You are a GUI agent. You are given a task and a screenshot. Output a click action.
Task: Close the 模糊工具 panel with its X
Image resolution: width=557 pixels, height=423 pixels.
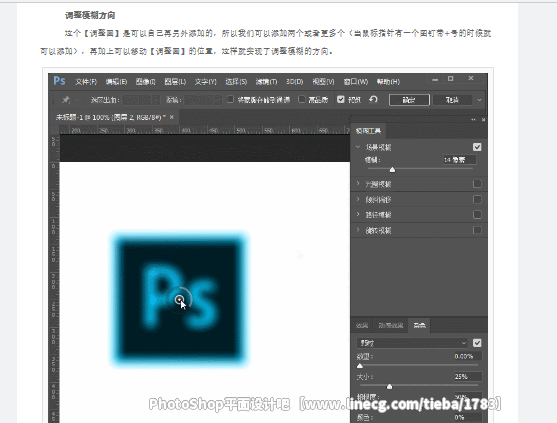pos(483,120)
